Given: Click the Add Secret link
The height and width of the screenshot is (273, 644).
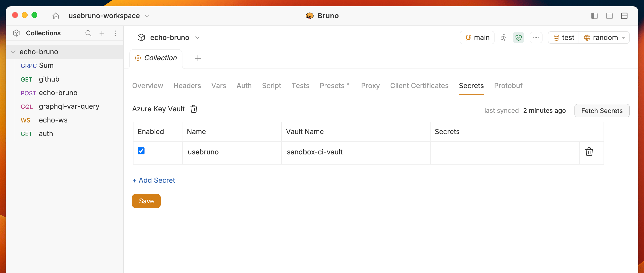Looking at the screenshot, I should tap(154, 180).
